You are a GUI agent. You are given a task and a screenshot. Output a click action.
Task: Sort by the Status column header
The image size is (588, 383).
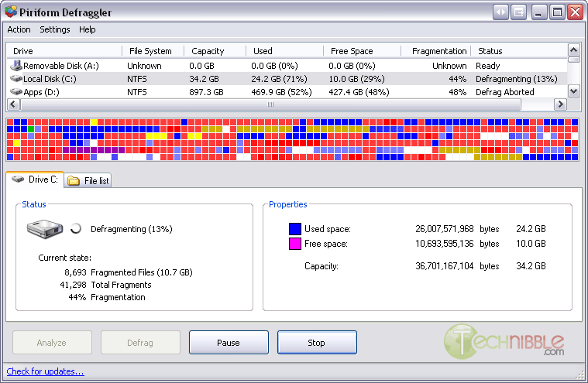pos(519,51)
